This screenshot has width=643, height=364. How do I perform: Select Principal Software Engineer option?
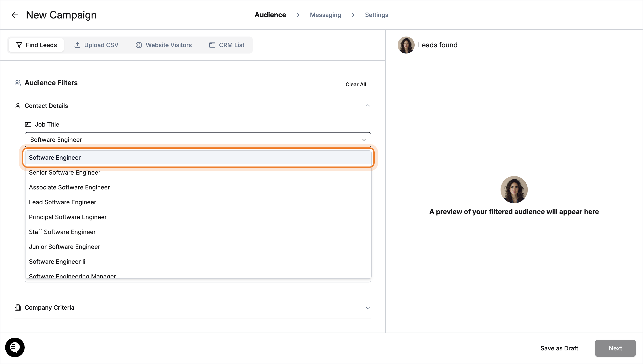(198, 217)
